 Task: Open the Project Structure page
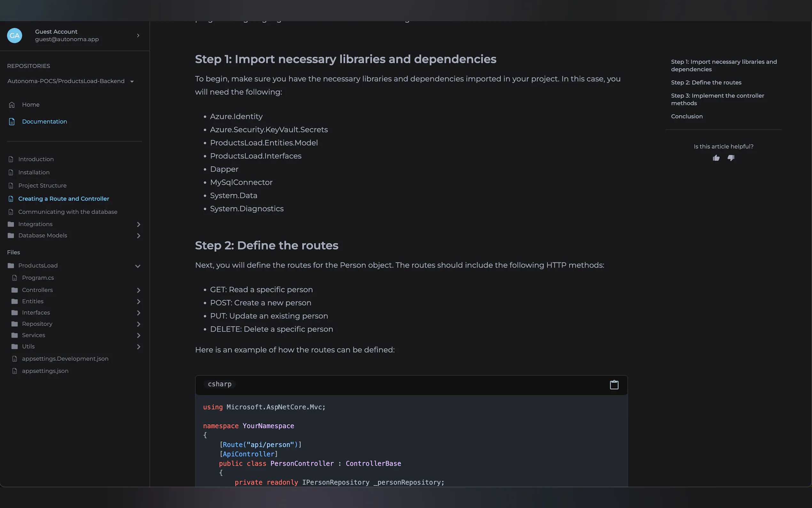click(42, 186)
